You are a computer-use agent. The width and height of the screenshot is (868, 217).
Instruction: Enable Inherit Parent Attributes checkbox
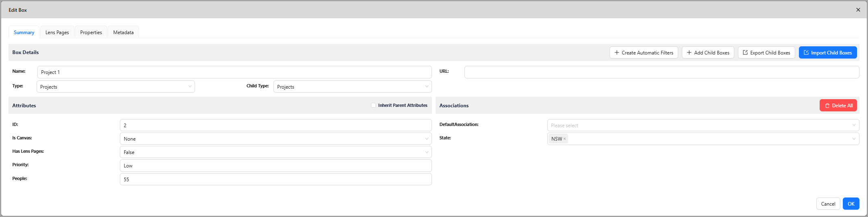pyautogui.click(x=373, y=105)
